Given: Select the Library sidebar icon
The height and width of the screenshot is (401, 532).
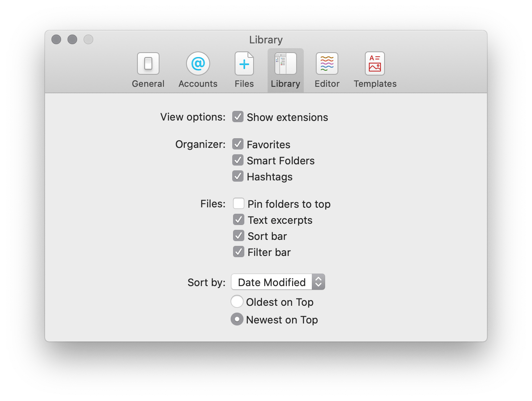Looking at the screenshot, I should click(286, 63).
